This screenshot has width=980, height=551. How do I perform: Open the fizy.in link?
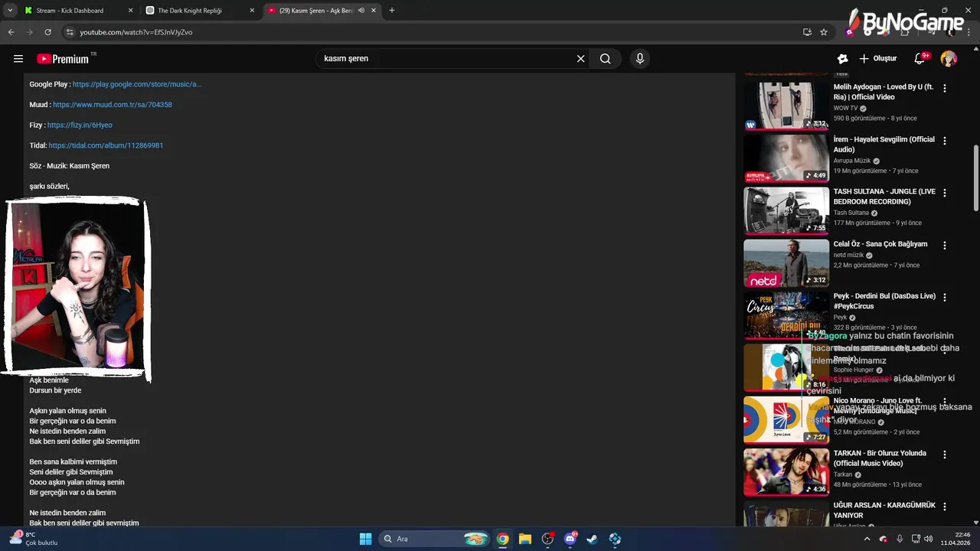(x=80, y=125)
